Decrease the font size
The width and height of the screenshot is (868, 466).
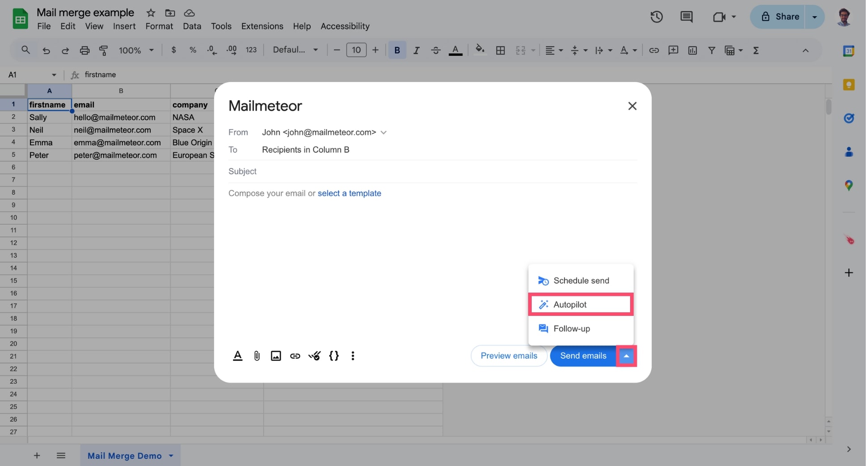[x=337, y=50]
